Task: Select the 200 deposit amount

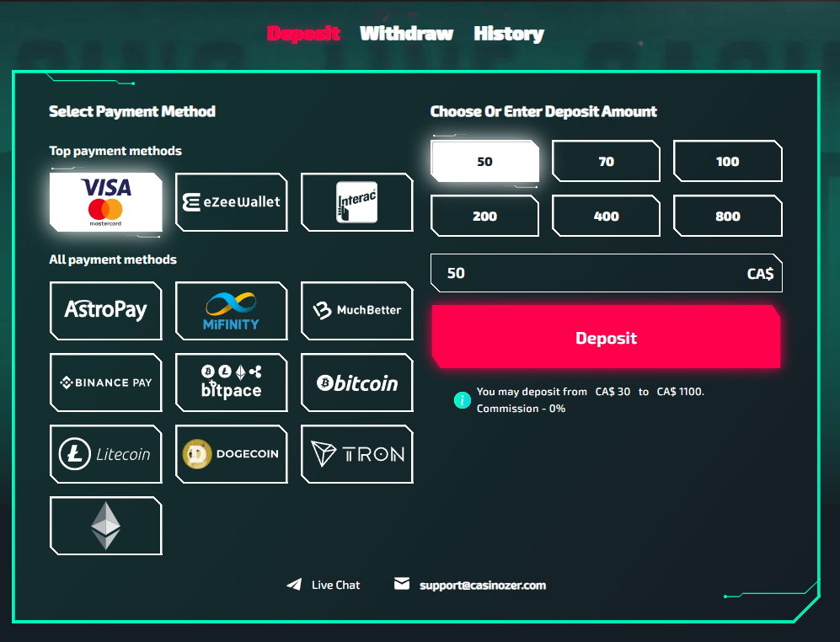Action: 484,216
